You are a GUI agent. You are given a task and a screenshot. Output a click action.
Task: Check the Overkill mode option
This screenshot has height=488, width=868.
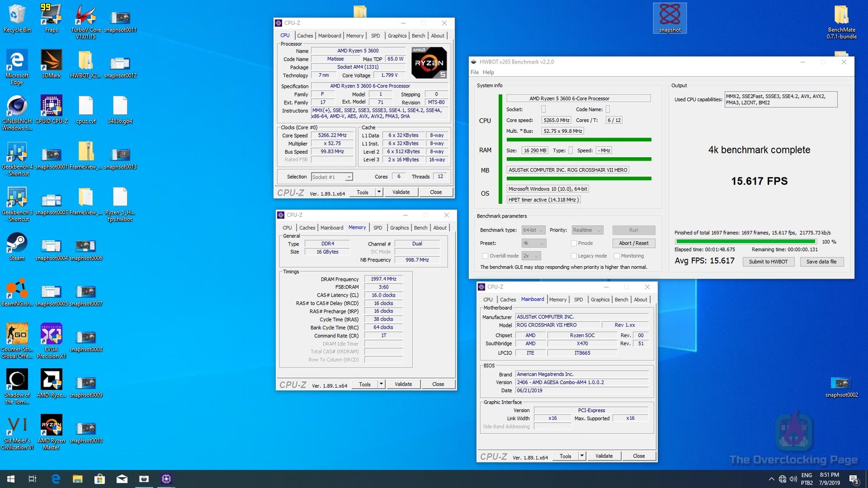click(x=484, y=255)
